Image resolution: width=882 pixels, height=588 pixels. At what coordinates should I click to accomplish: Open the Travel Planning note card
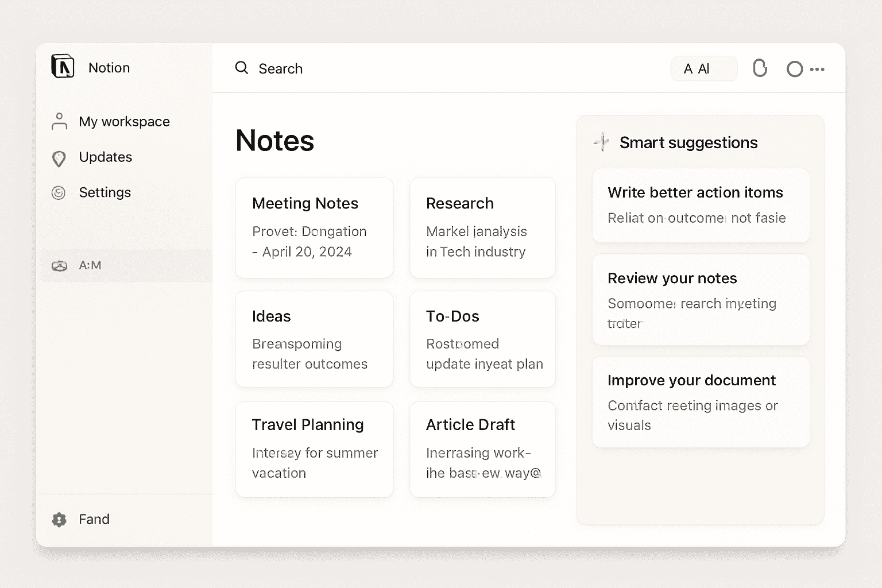314,449
